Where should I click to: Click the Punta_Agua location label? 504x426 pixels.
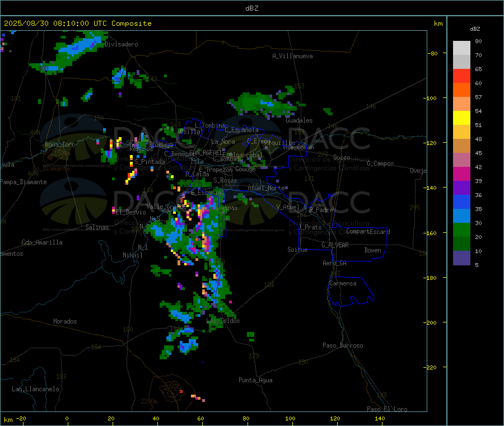click(255, 380)
